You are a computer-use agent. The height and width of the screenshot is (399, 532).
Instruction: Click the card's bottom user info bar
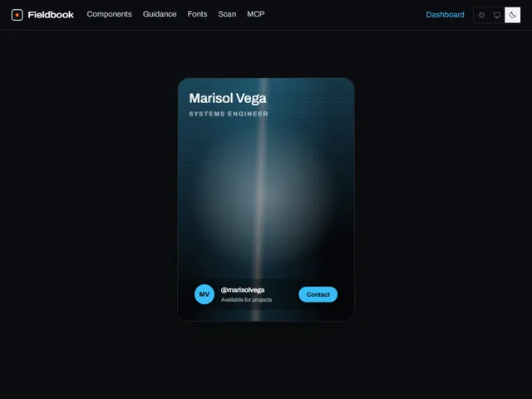(266, 294)
